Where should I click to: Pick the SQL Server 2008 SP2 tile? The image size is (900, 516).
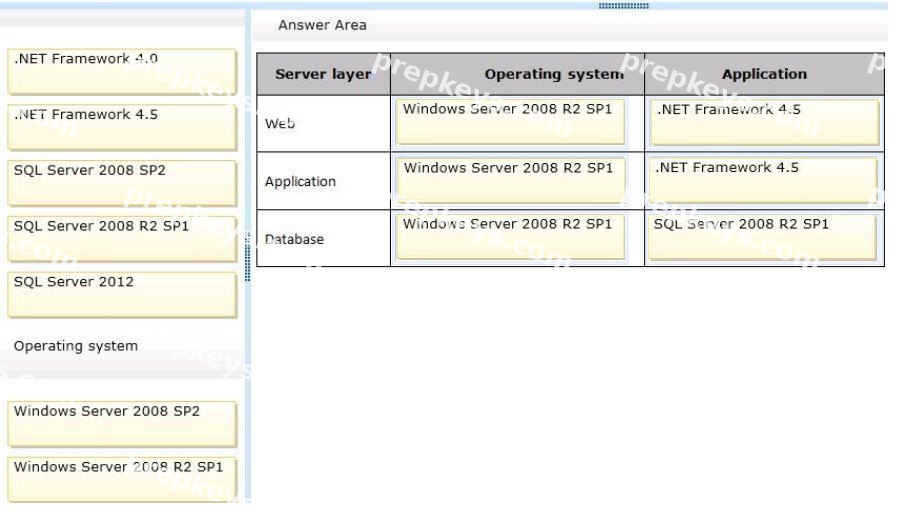click(x=122, y=183)
